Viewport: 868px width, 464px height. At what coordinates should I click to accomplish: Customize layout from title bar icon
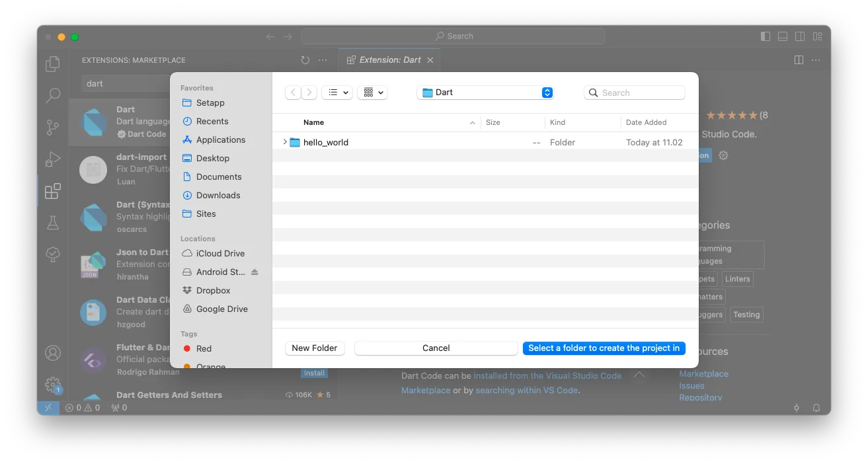point(818,36)
